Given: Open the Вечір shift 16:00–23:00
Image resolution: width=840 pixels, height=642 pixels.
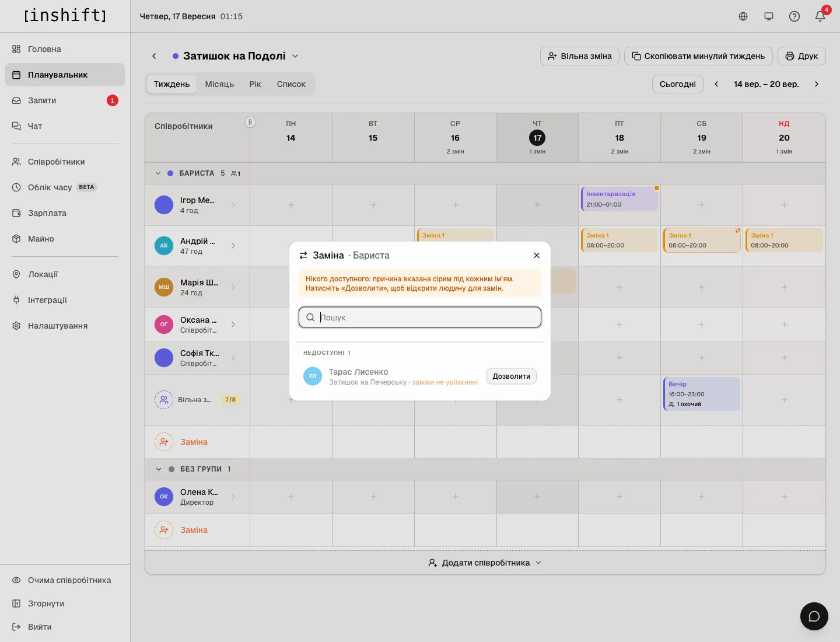Looking at the screenshot, I should coord(702,394).
